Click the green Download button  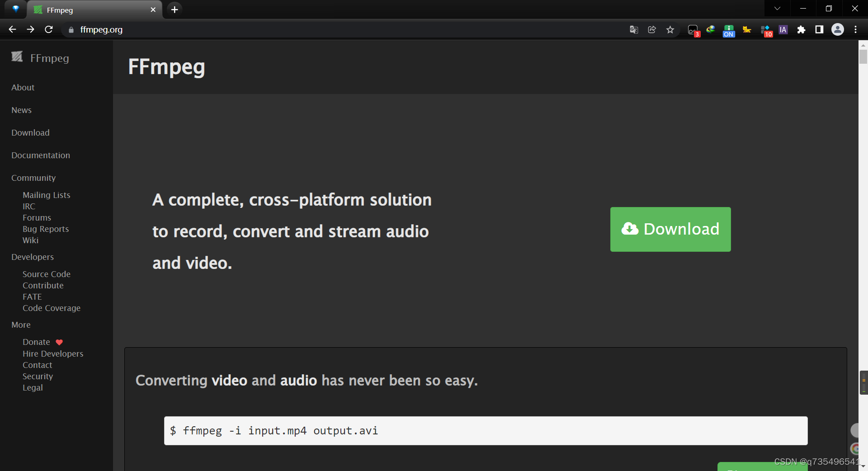[x=670, y=229]
